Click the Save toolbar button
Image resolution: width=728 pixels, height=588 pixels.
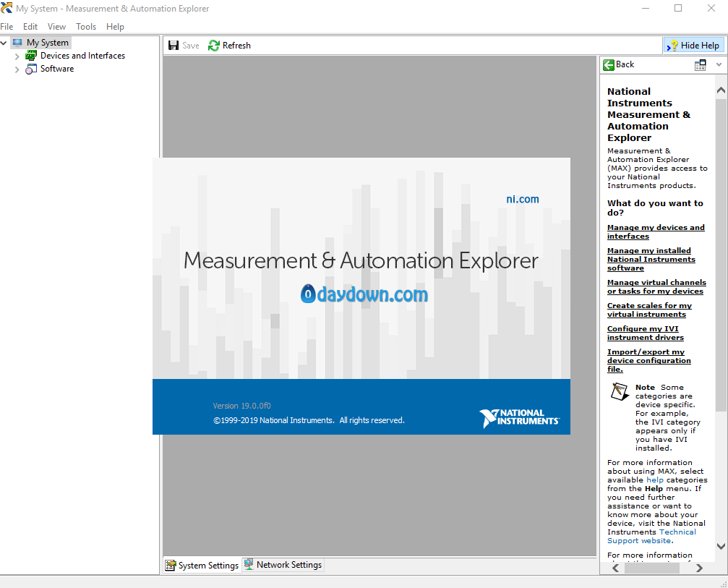coord(184,46)
